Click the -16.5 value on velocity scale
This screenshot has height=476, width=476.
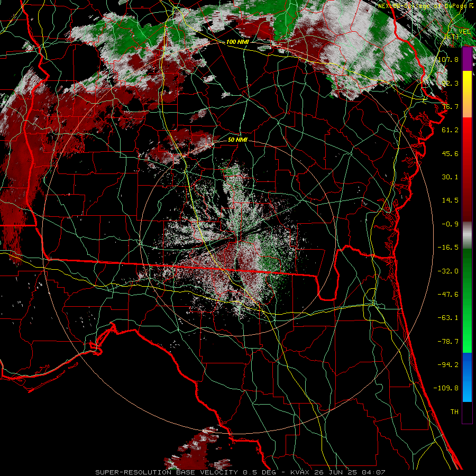[448, 248]
